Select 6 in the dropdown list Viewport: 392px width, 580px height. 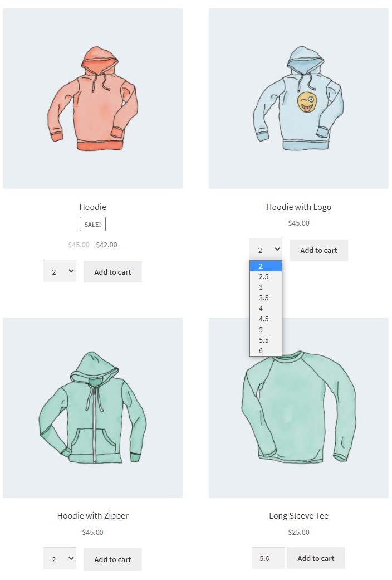(x=266, y=350)
